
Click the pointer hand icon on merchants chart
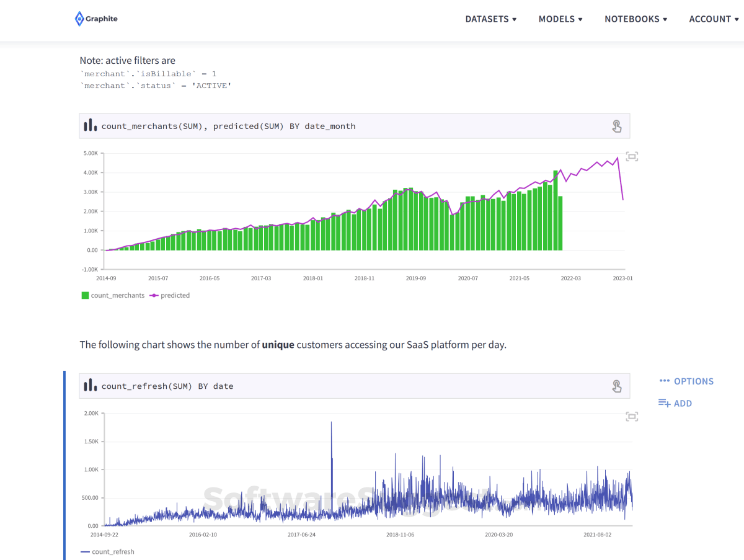[616, 127]
